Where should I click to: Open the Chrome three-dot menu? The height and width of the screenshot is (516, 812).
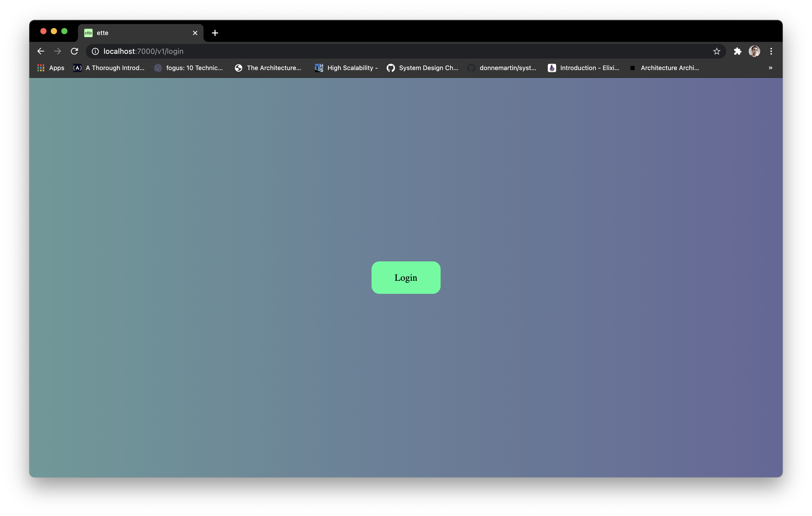[x=771, y=51]
